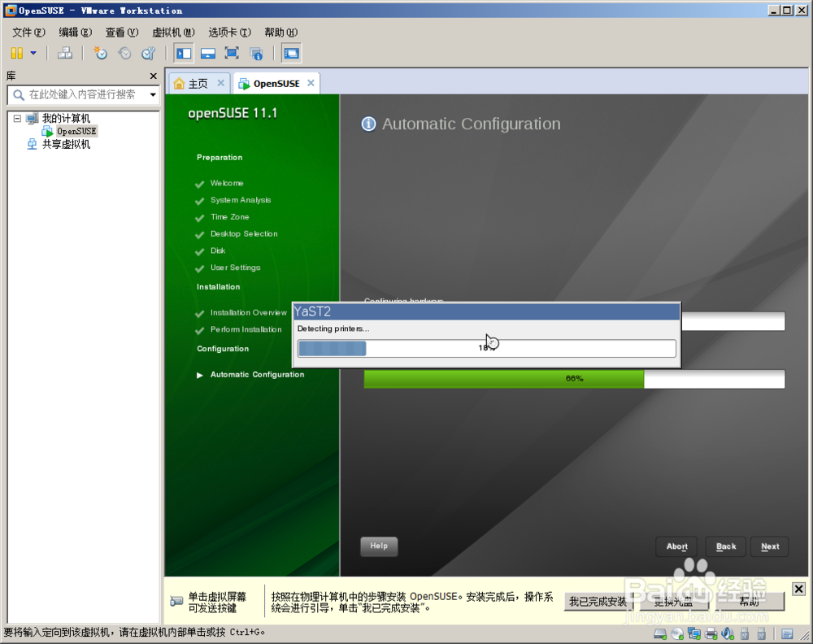The width and height of the screenshot is (813, 644).
Task: Click the sound card status icon
Action: (728, 633)
